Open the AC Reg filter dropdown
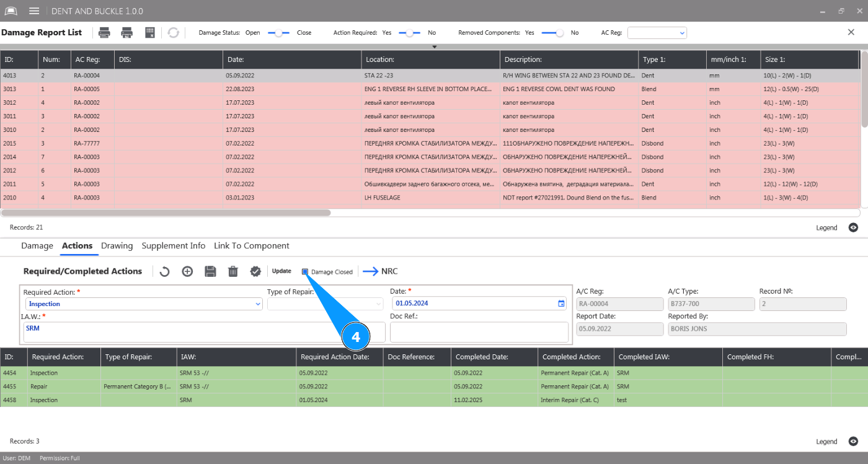The image size is (868, 464). point(657,33)
